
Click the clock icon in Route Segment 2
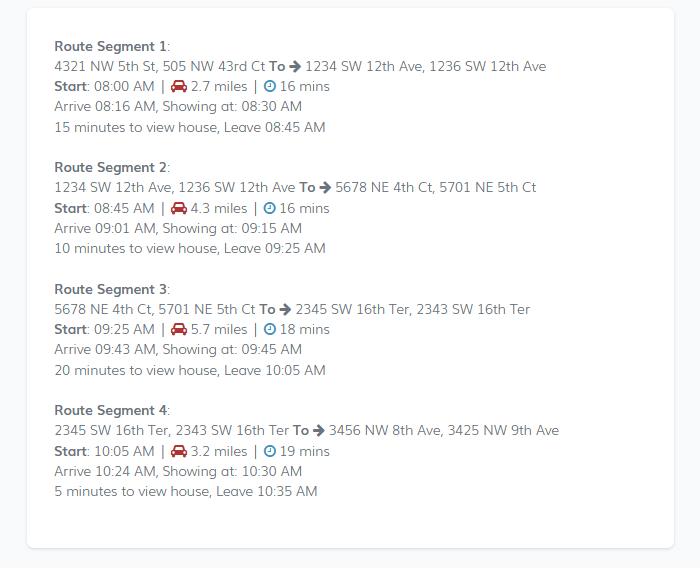(x=270, y=208)
